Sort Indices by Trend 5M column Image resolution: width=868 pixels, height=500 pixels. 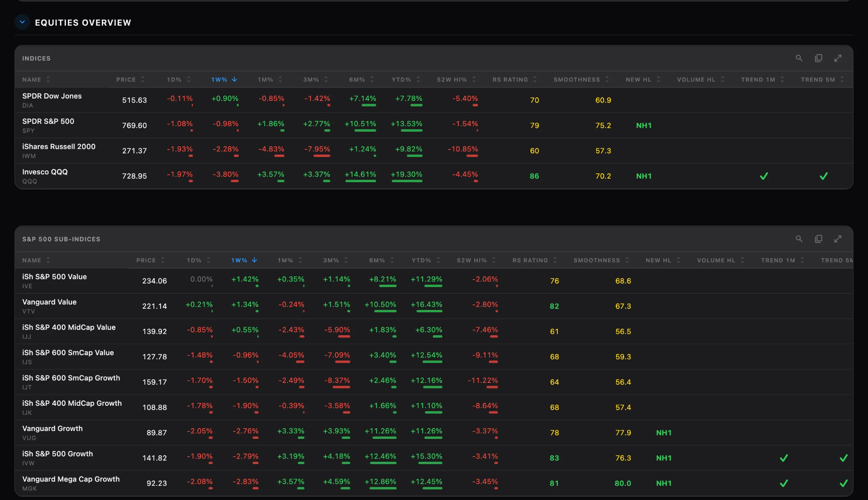coord(823,79)
